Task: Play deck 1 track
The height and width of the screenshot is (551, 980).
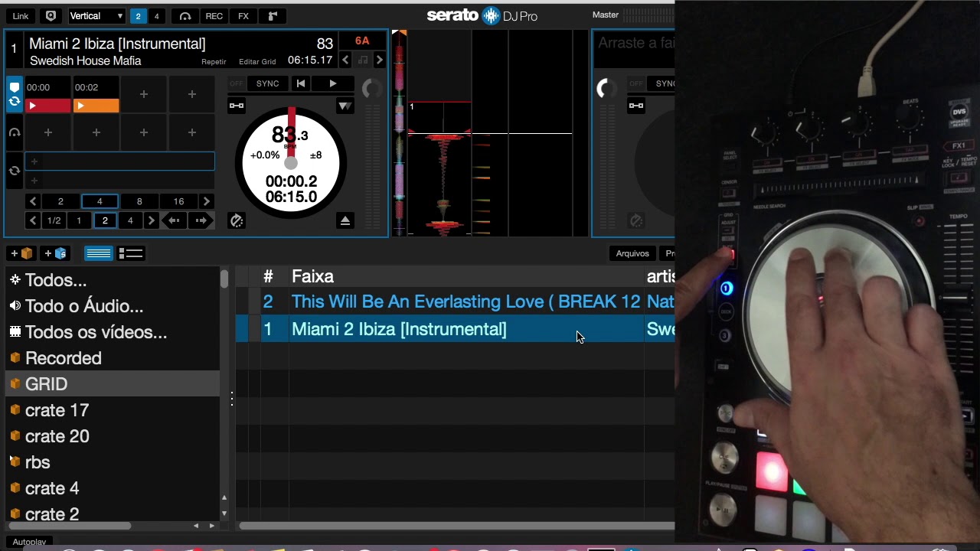Action: tap(332, 83)
